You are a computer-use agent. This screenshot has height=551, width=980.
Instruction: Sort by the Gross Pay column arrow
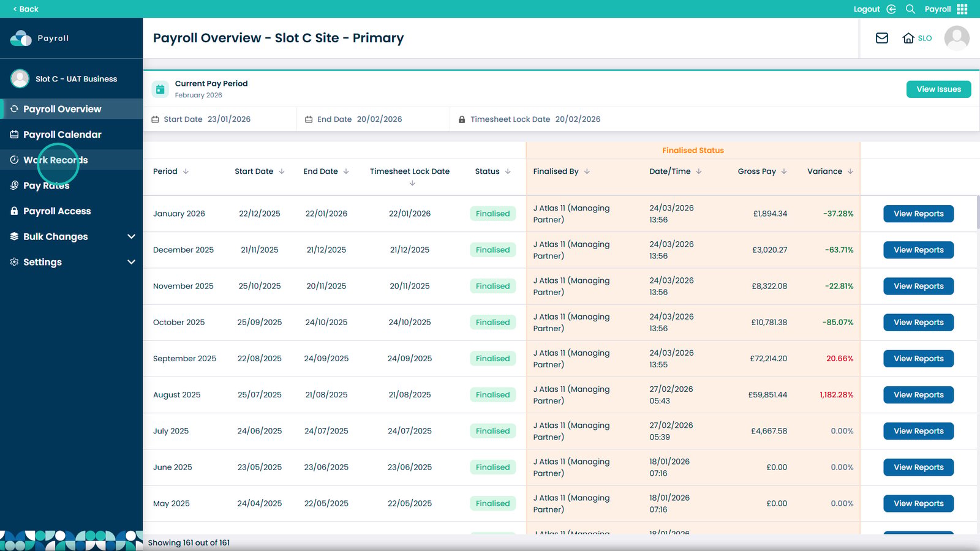click(x=784, y=171)
